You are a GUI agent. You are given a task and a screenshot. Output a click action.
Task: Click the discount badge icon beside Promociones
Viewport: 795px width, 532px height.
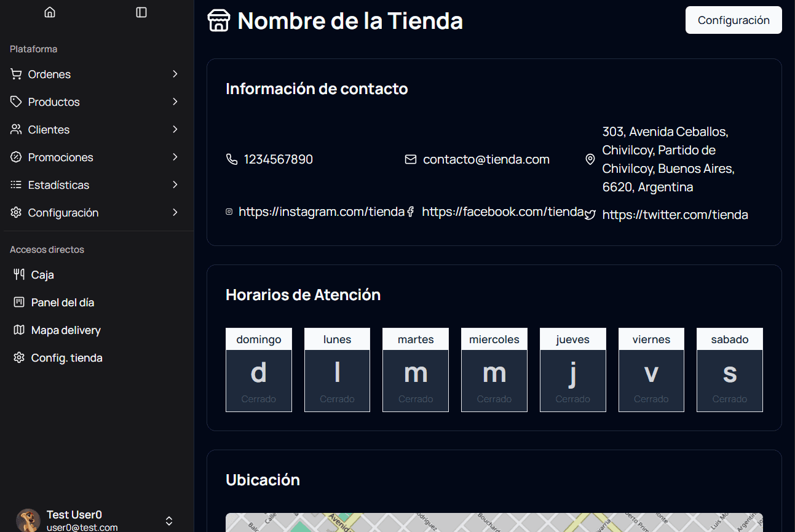[x=16, y=157]
